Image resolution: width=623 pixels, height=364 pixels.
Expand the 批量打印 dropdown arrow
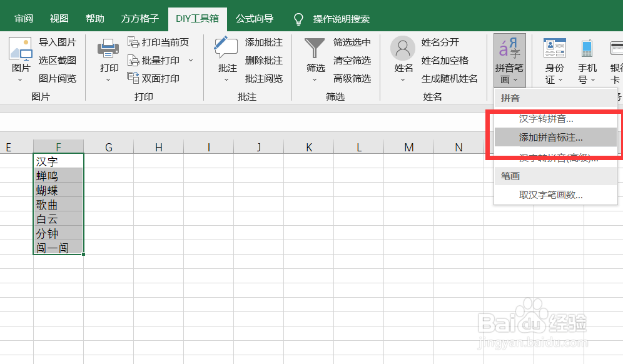[191, 60]
